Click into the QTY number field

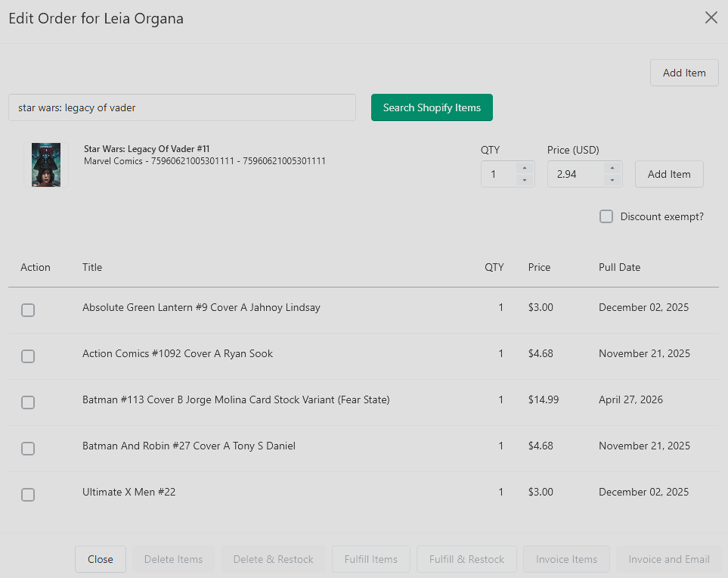coord(499,174)
